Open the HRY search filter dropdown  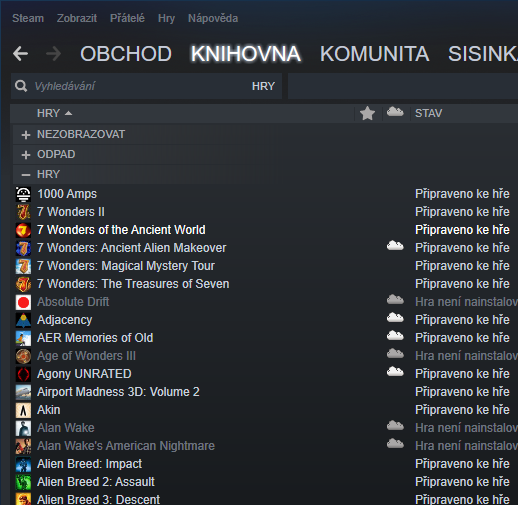pyautogui.click(x=263, y=86)
